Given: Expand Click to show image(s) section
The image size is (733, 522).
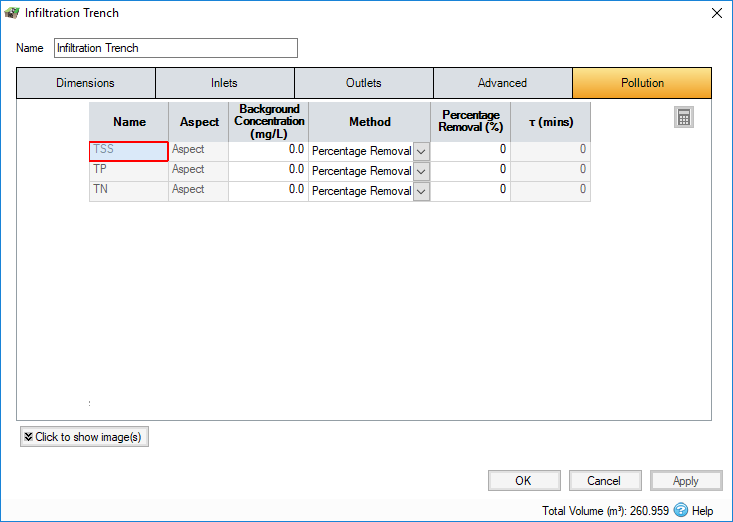Looking at the screenshot, I should pyautogui.click(x=84, y=436).
